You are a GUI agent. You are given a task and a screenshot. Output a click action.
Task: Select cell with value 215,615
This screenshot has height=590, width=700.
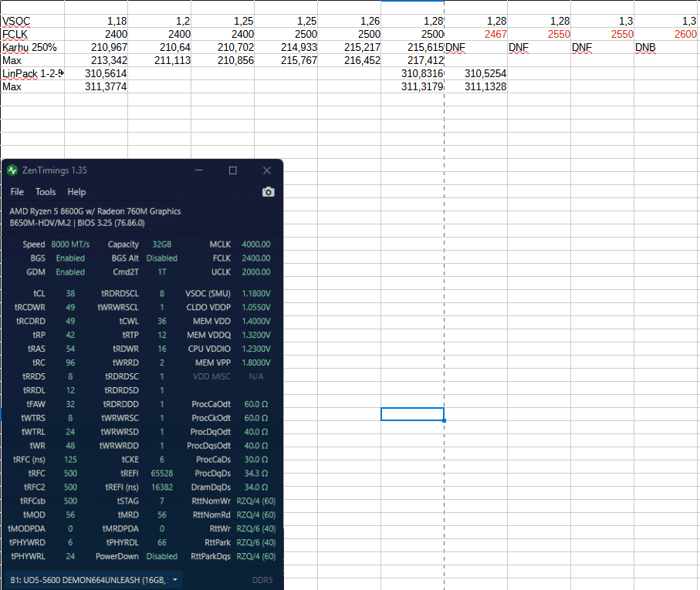[x=412, y=47]
